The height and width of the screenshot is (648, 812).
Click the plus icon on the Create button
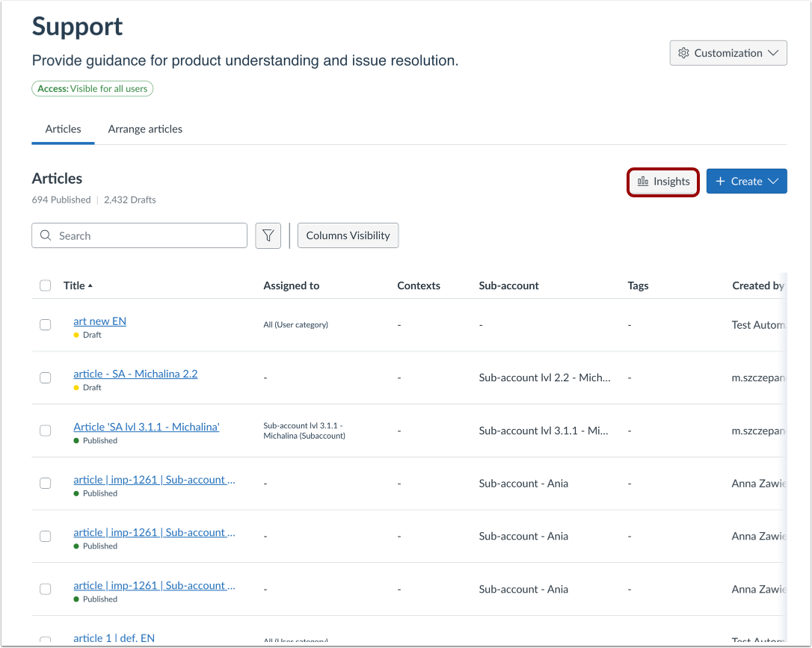click(x=719, y=181)
